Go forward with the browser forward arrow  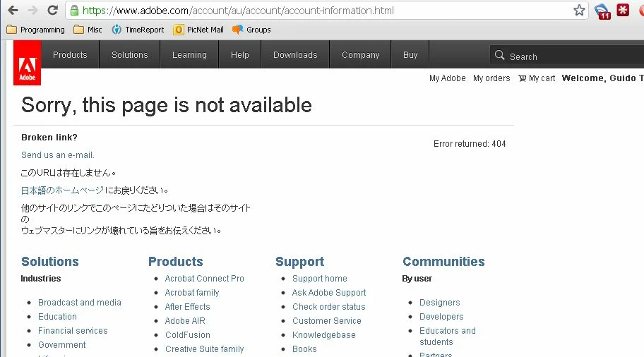[x=32, y=11]
